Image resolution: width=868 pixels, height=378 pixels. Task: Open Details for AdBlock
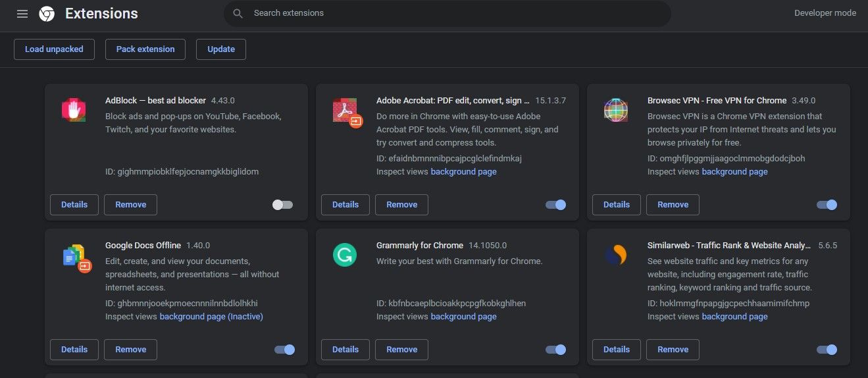point(74,205)
